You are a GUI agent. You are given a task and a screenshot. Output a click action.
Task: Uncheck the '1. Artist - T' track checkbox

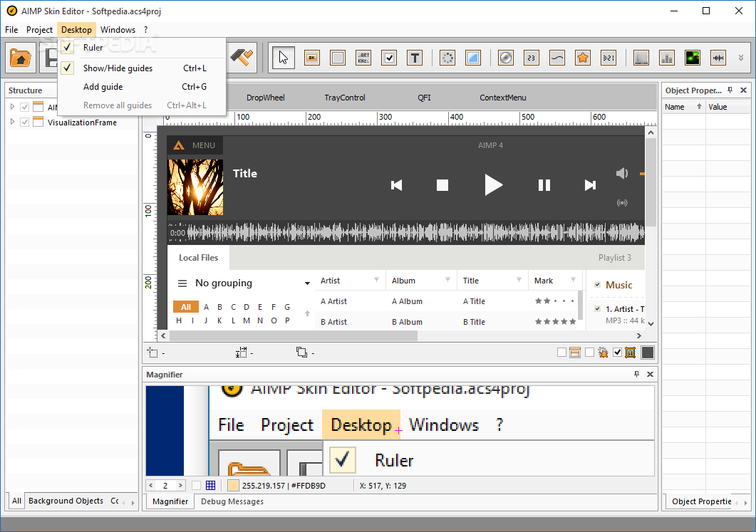[597, 309]
